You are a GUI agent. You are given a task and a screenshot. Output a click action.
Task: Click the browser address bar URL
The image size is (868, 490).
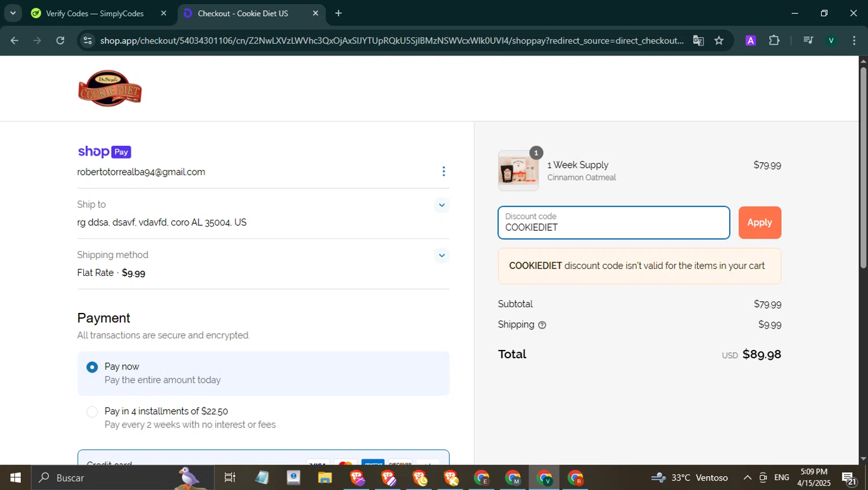[391, 40]
